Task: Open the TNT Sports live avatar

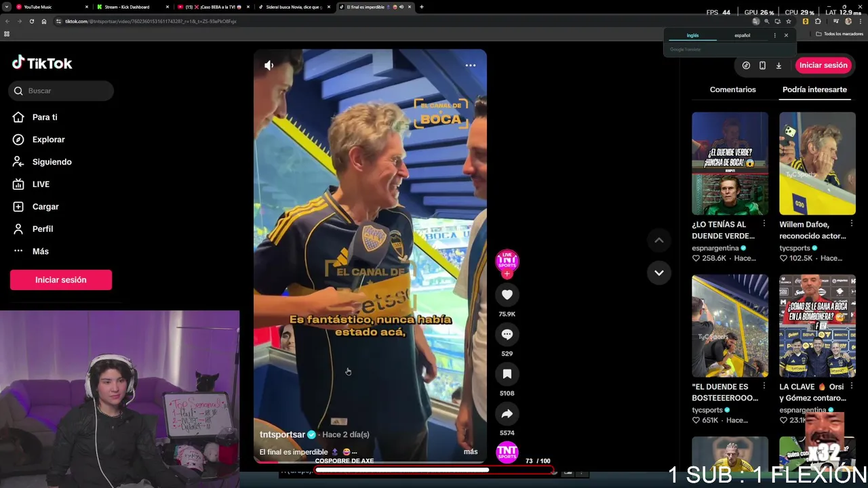Action: pos(507,260)
